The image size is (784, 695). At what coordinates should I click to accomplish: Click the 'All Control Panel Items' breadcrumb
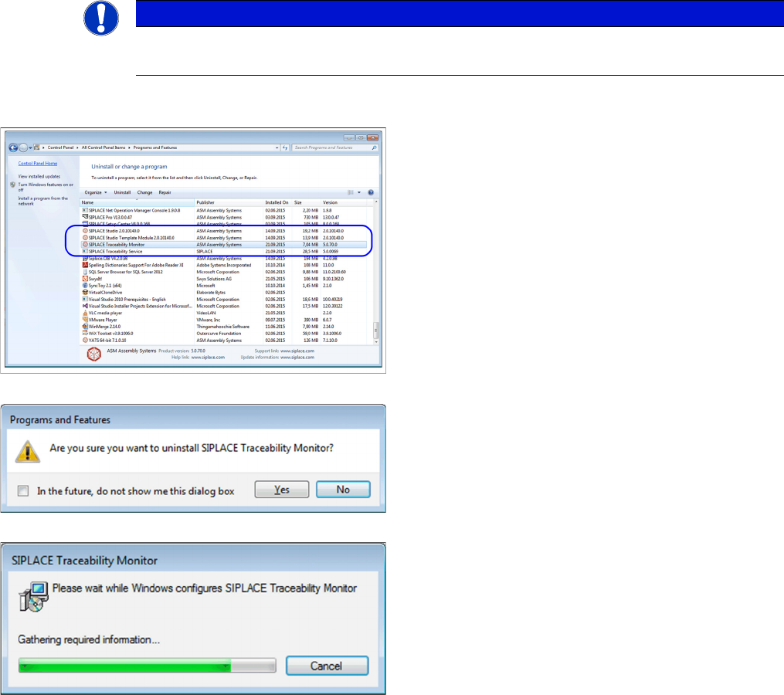coord(104,147)
